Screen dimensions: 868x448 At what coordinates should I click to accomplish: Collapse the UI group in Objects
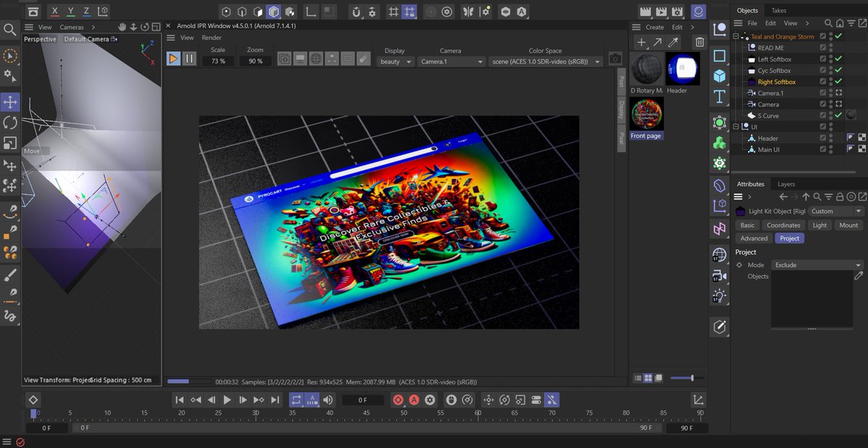click(737, 126)
